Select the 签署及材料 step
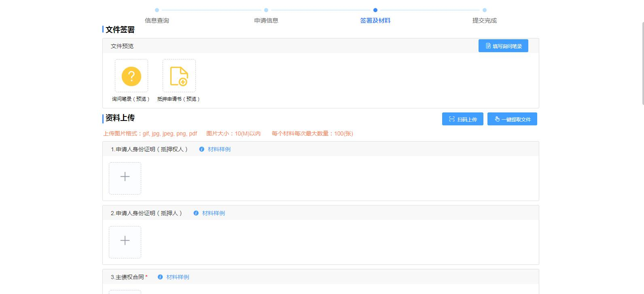This screenshot has width=644, height=294. [375, 20]
